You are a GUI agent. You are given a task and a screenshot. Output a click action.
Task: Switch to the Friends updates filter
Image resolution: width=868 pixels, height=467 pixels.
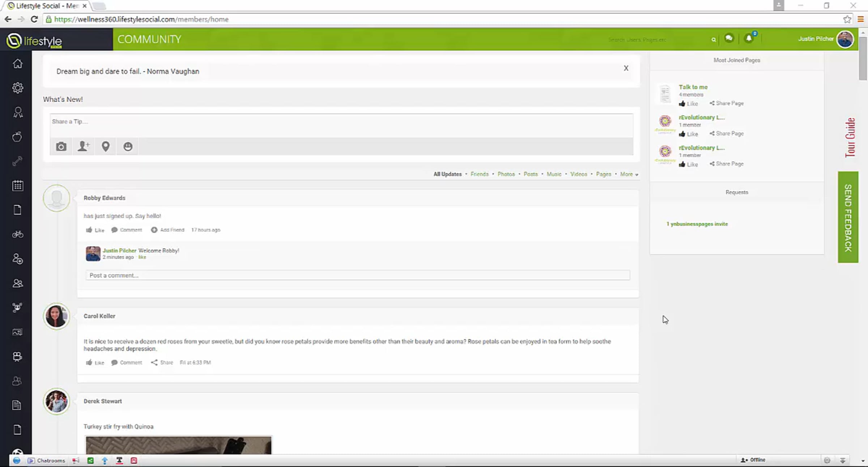[479, 174]
